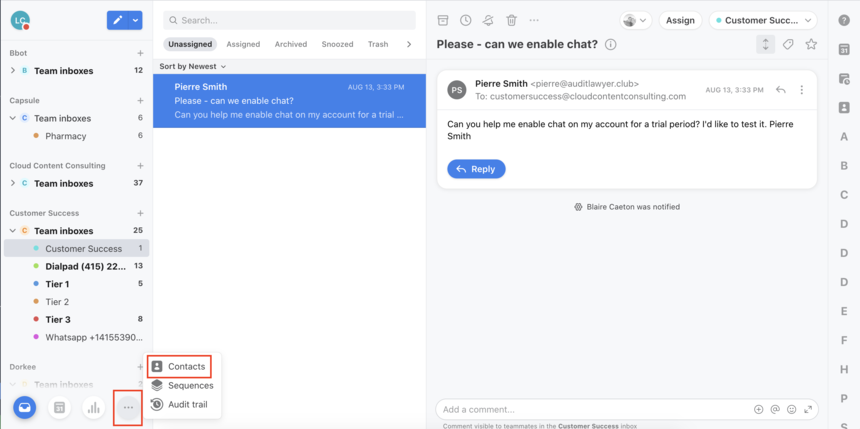Toggle expand-collapse messages button
This screenshot has width=860, height=429.
766,44
